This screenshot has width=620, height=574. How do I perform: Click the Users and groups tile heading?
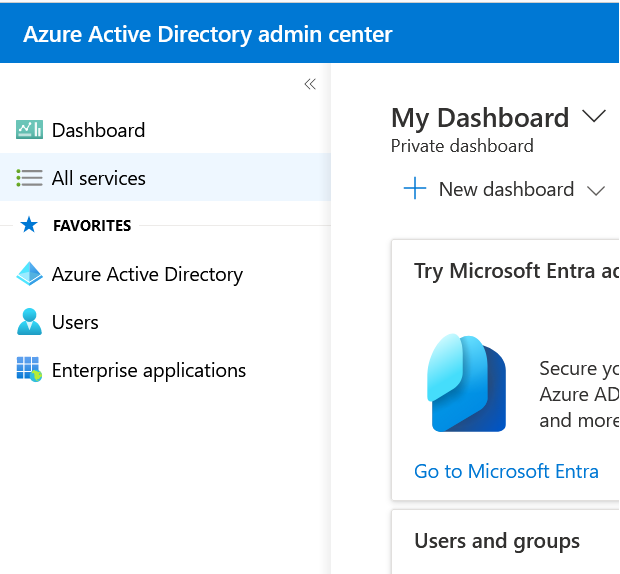pyautogui.click(x=497, y=541)
